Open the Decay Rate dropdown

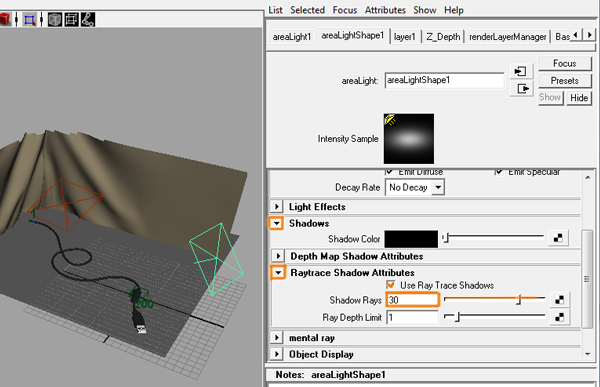pos(415,188)
